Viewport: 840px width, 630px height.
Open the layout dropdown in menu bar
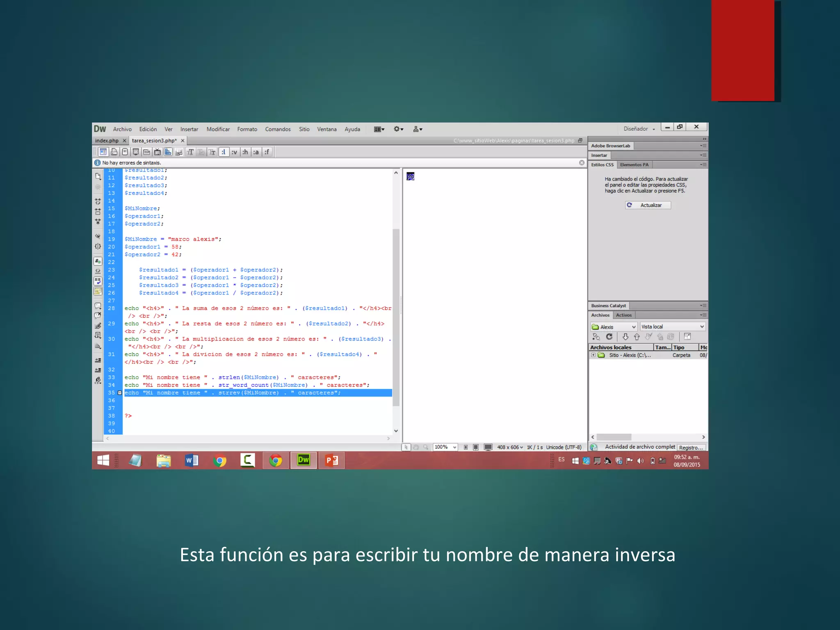coord(379,129)
